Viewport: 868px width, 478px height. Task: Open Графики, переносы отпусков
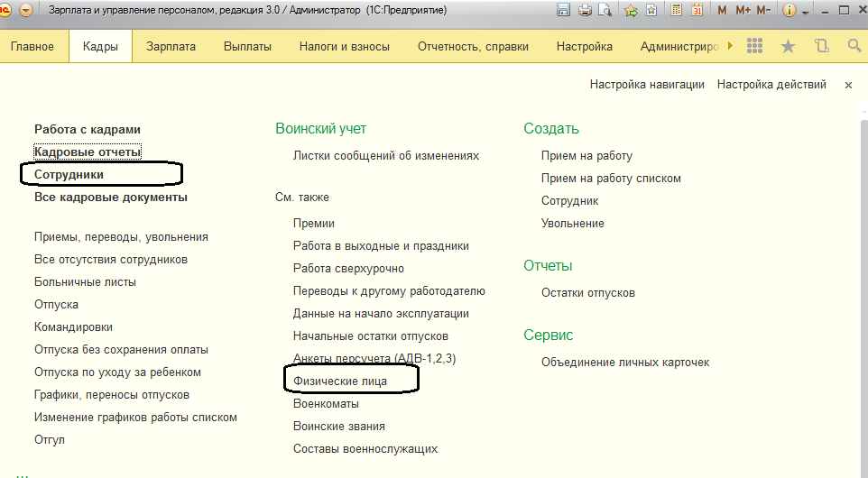(x=112, y=394)
